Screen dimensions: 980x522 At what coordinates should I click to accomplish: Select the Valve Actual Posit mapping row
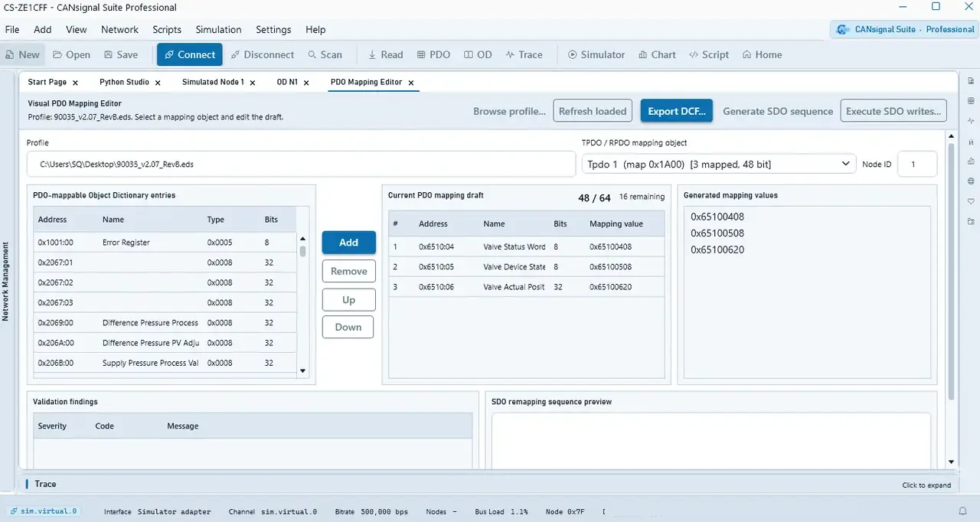click(526, 287)
